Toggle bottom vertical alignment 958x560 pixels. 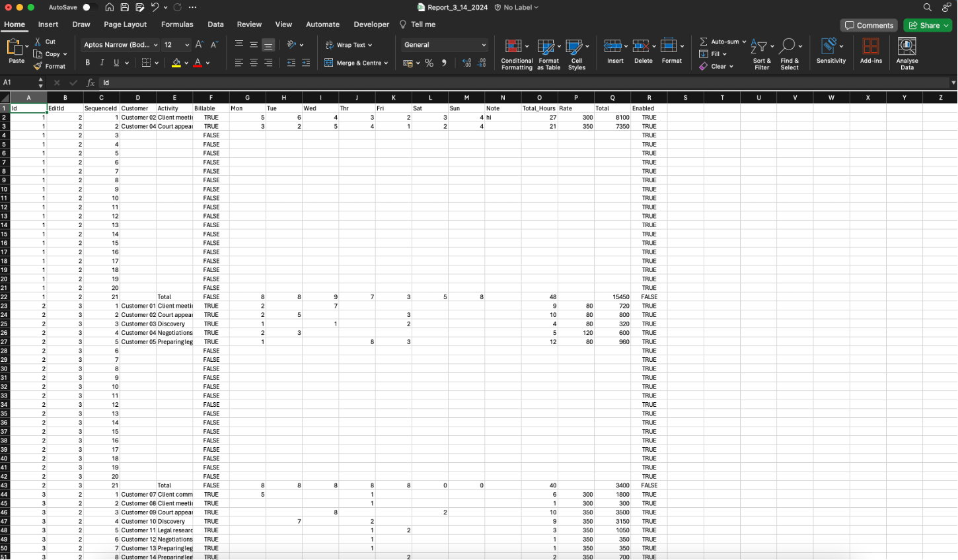coord(268,44)
